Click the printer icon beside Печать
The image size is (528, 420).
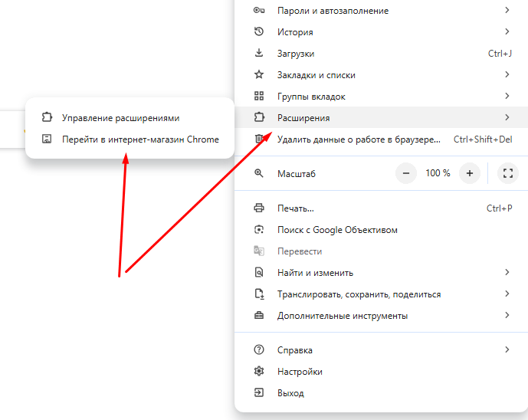258,208
